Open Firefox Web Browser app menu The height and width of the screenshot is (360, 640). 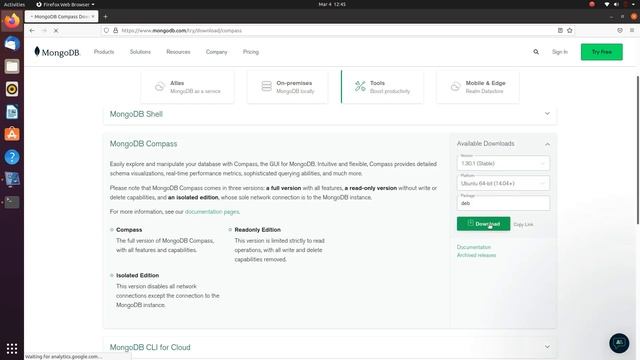pyautogui.click(x=65, y=4)
